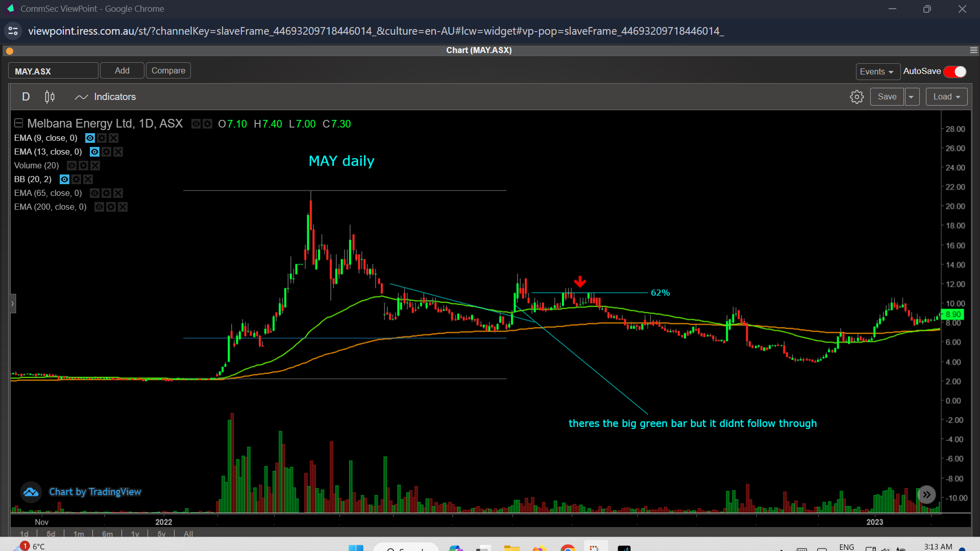The width and height of the screenshot is (980, 551).
Task: Collapse the indicator legend box
Action: 18,123
